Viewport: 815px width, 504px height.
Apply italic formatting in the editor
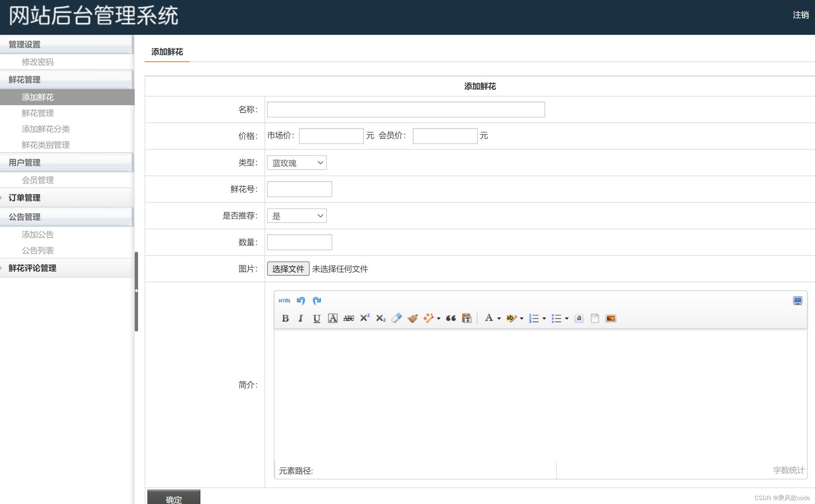coord(300,318)
